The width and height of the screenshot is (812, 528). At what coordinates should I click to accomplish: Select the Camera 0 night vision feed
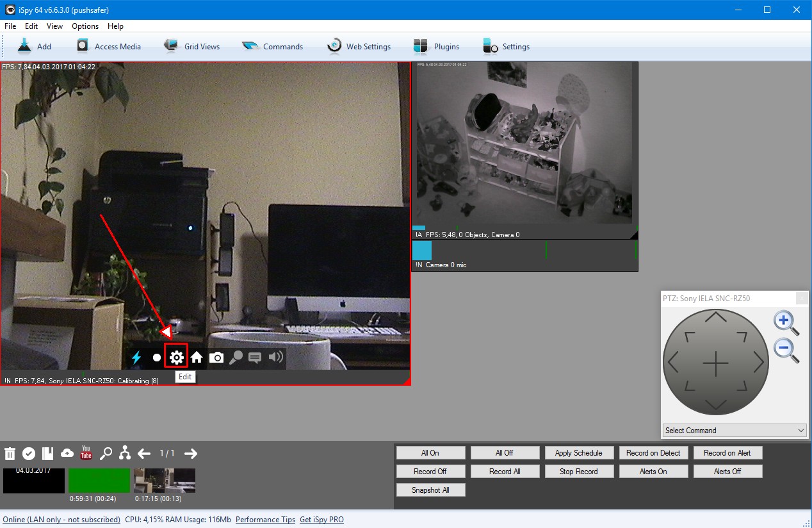click(x=524, y=150)
